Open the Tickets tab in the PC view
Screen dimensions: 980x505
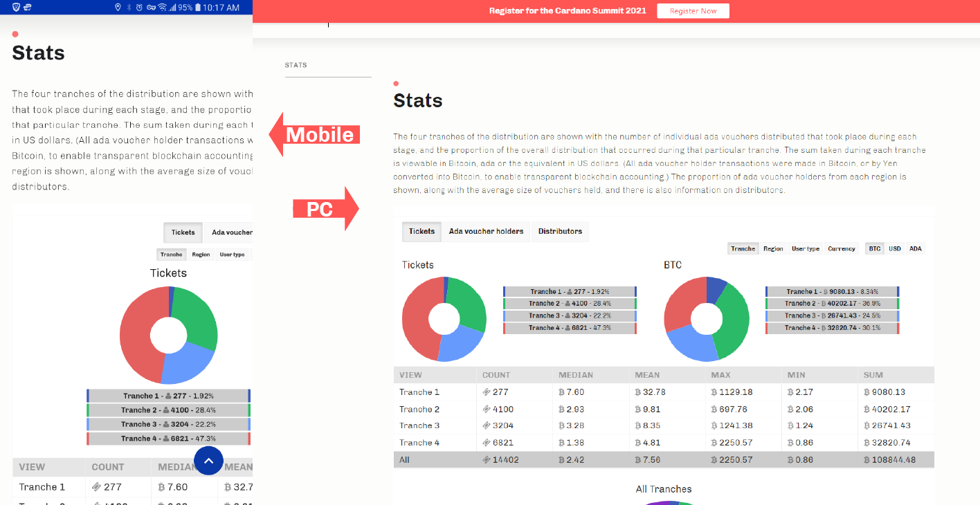click(421, 231)
